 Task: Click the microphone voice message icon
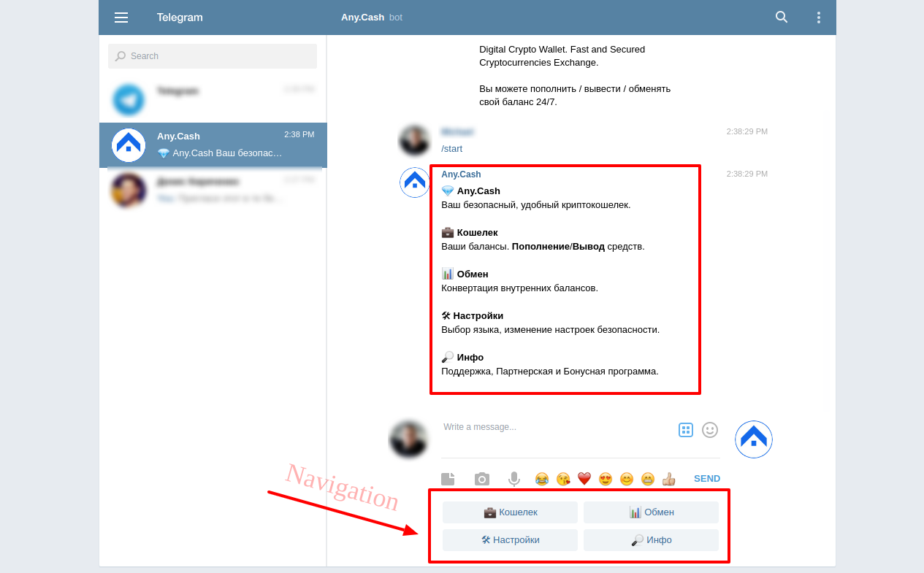click(x=514, y=479)
